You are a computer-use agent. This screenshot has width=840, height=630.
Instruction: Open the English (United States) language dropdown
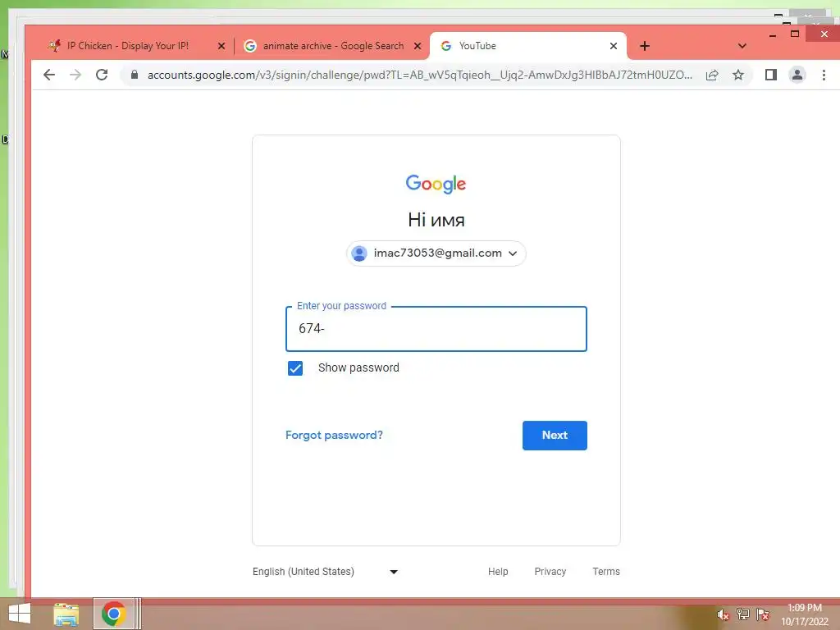[325, 572]
